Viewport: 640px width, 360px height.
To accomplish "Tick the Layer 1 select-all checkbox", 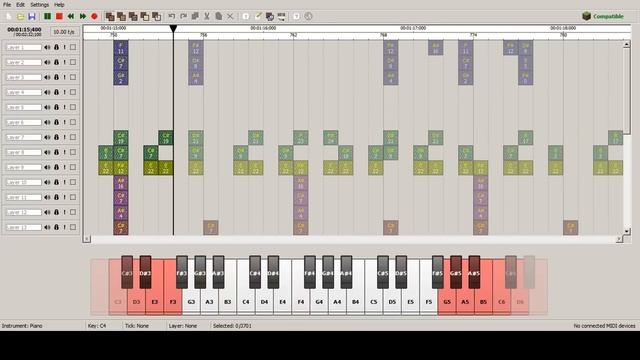I will (73, 47).
